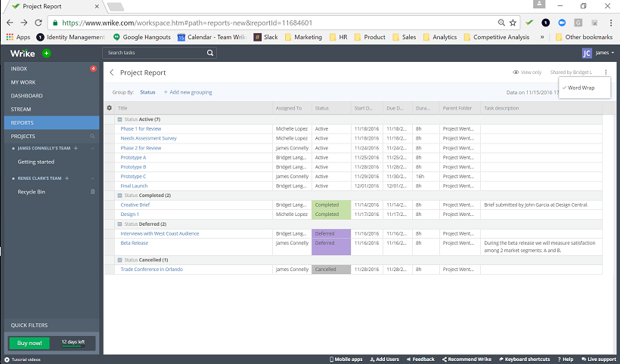Image resolution: width=620 pixels, height=364 pixels.
Task: Click Add new grouping
Action: pyautogui.click(x=188, y=92)
